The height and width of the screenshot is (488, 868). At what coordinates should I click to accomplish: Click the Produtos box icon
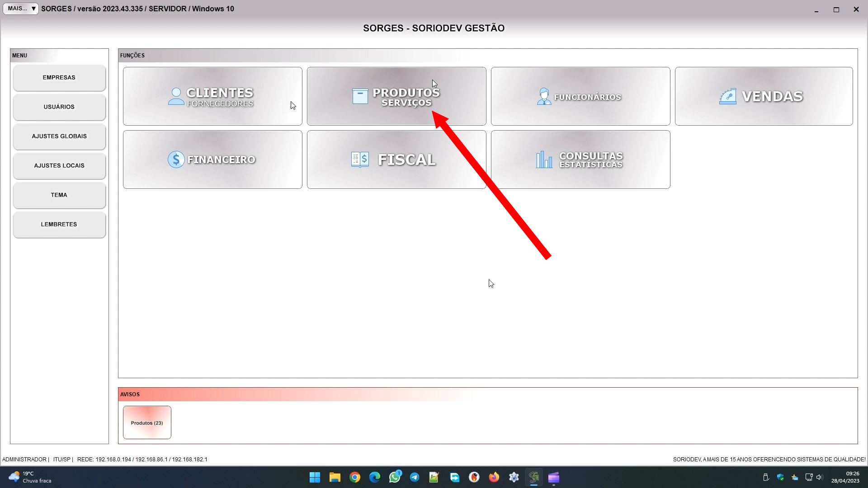pos(360,96)
